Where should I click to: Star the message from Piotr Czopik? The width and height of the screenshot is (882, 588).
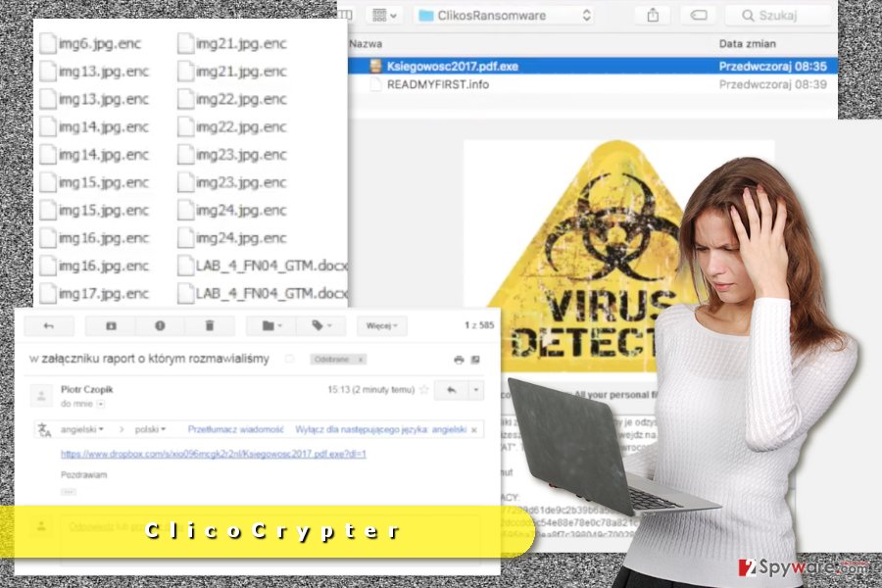point(424,389)
